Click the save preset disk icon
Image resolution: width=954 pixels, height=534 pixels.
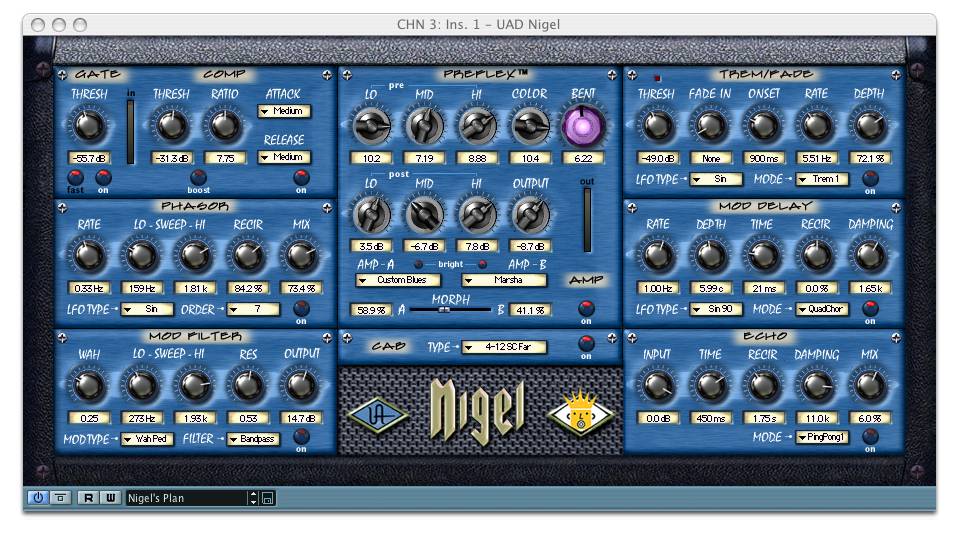coord(268,498)
